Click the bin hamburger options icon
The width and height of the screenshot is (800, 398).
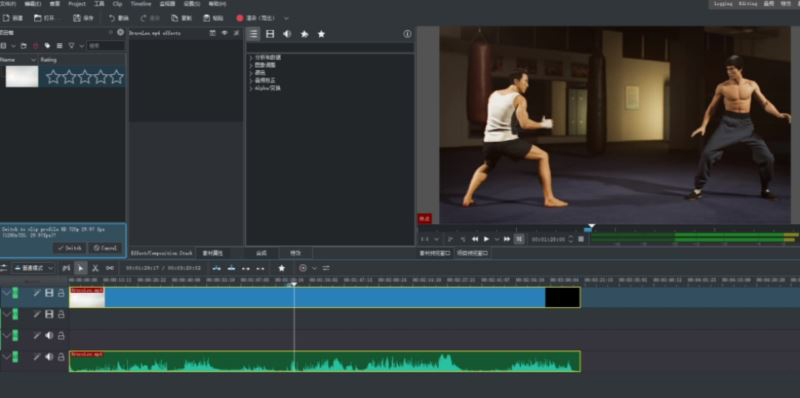(59, 45)
